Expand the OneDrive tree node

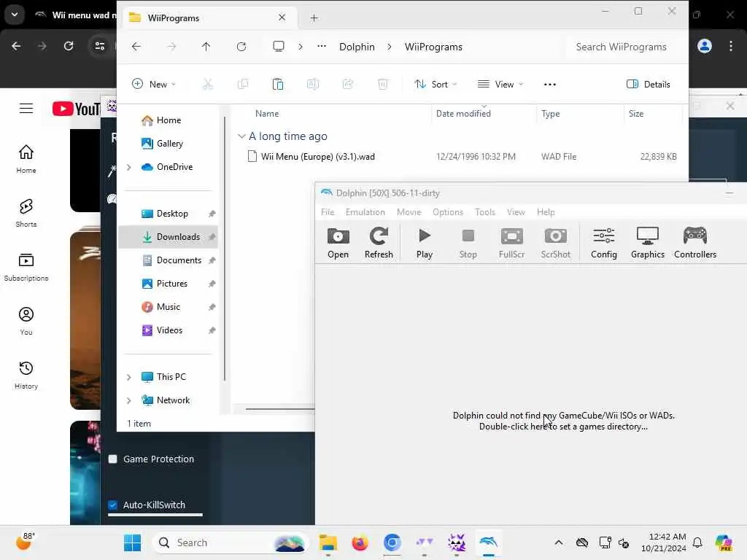pyautogui.click(x=128, y=167)
